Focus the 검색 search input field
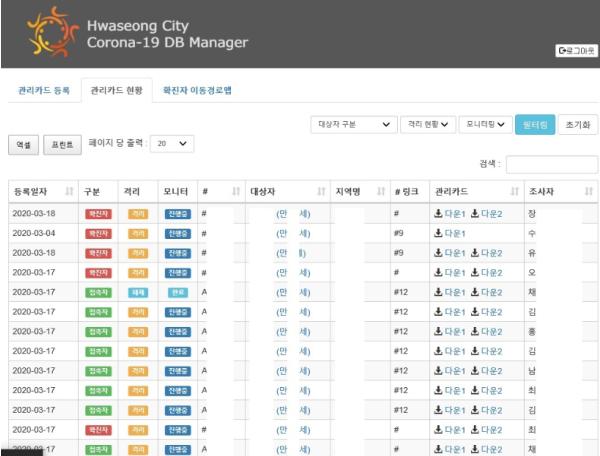The width and height of the screenshot is (600, 456). pos(551,164)
